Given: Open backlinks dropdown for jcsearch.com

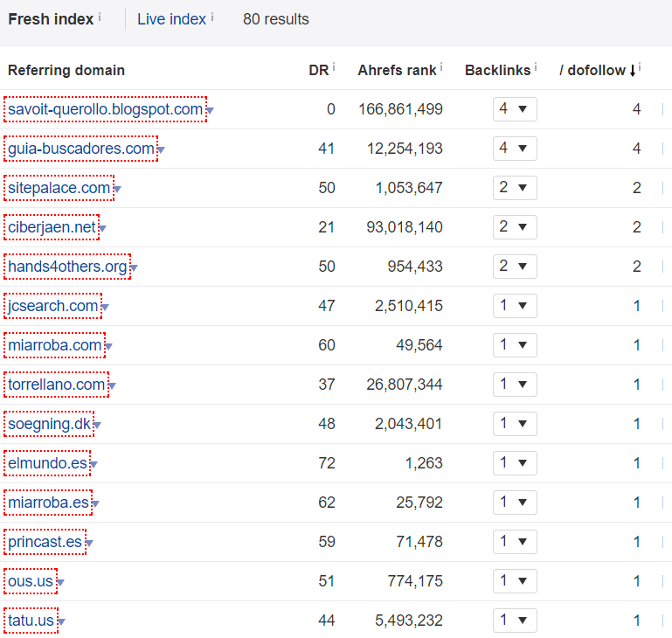Looking at the screenshot, I should 515,306.
